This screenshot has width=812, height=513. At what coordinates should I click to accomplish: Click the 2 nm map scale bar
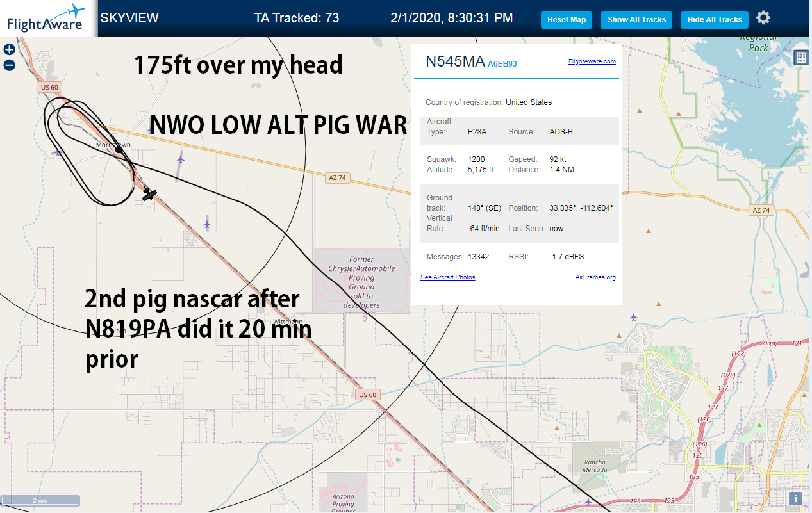(40, 500)
